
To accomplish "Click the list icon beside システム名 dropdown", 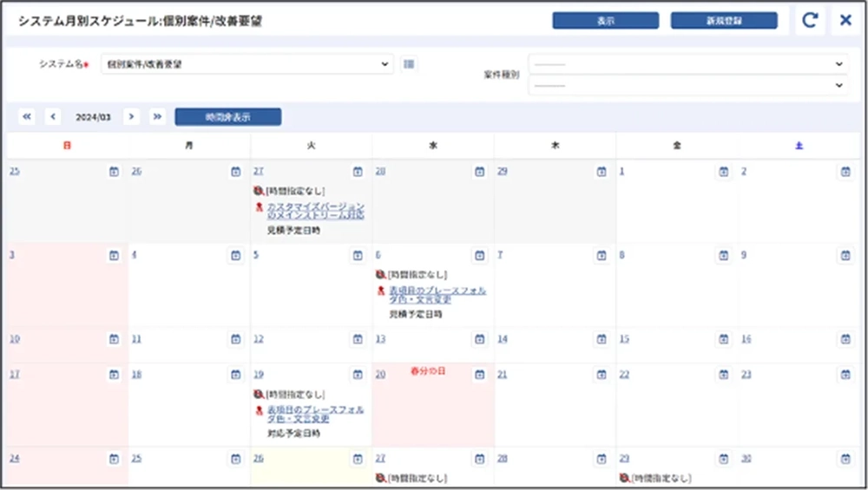I will pos(409,64).
